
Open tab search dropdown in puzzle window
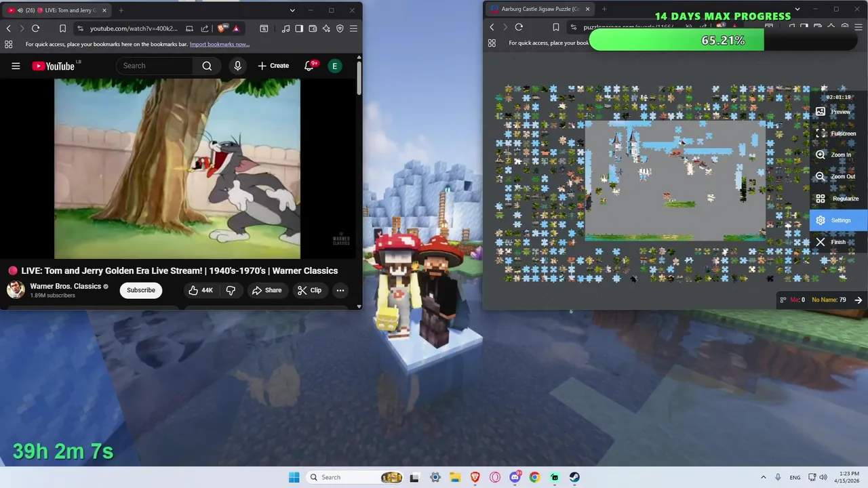point(797,9)
